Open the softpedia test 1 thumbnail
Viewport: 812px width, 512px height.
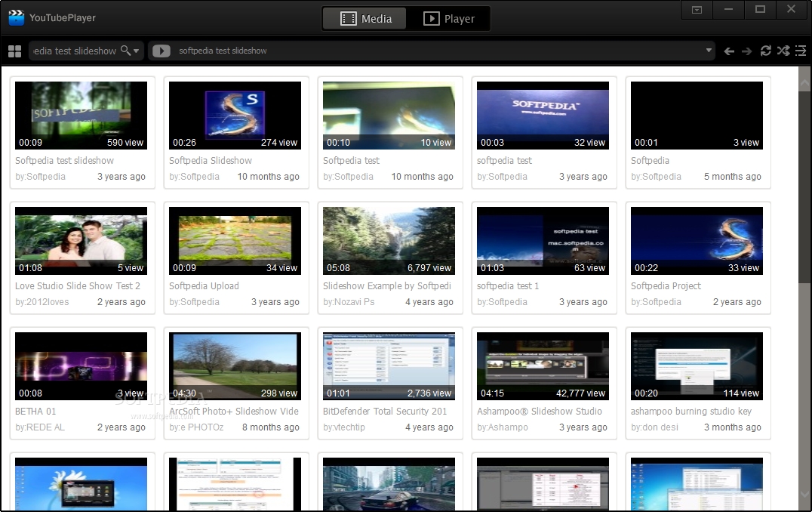(543, 240)
